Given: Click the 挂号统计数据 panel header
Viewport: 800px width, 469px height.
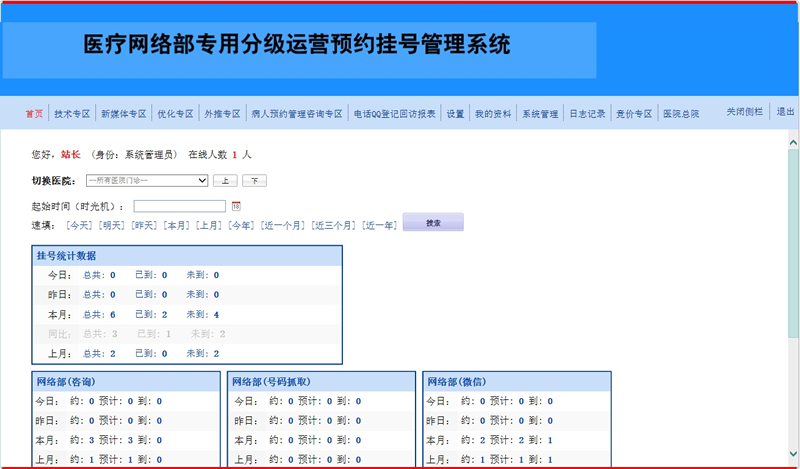Looking at the screenshot, I should [187, 256].
